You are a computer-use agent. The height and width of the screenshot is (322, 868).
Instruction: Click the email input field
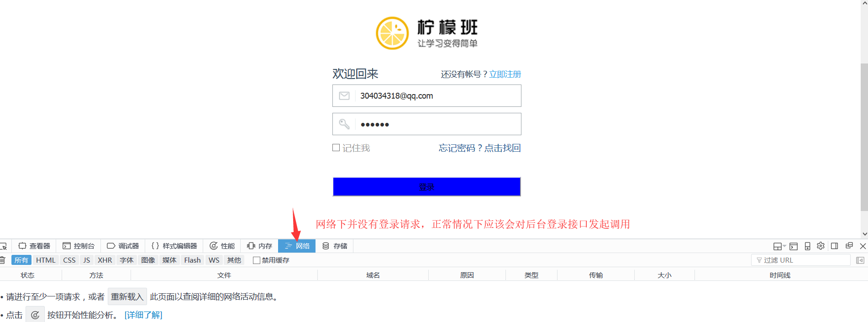pyautogui.click(x=426, y=95)
